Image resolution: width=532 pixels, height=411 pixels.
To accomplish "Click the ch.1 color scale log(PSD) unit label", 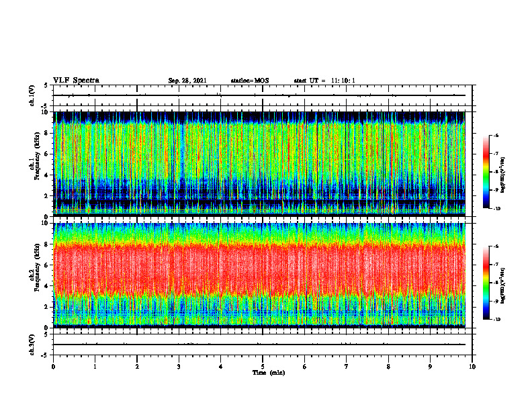I will click(503, 175).
